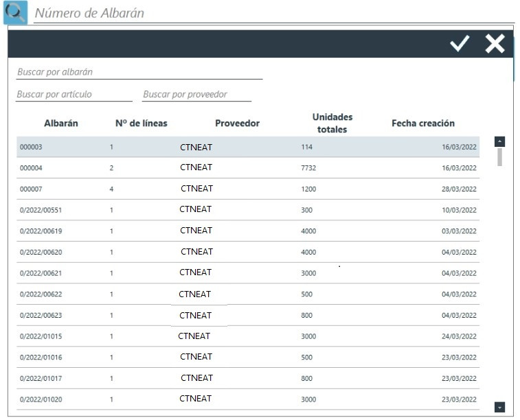Click the Buscar por artículo field

coord(74,94)
